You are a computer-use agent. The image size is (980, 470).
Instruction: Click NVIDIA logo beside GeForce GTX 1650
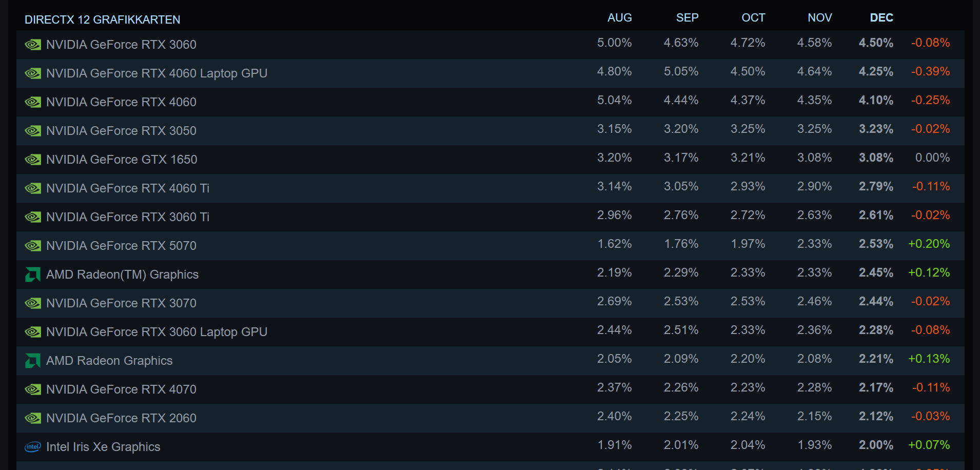[x=33, y=160]
